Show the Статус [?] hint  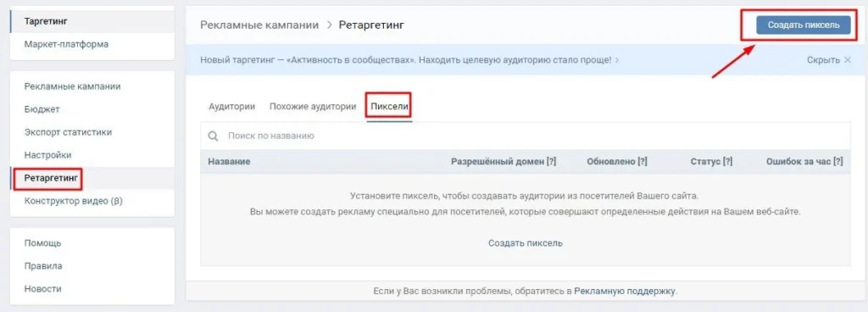(727, 162)
